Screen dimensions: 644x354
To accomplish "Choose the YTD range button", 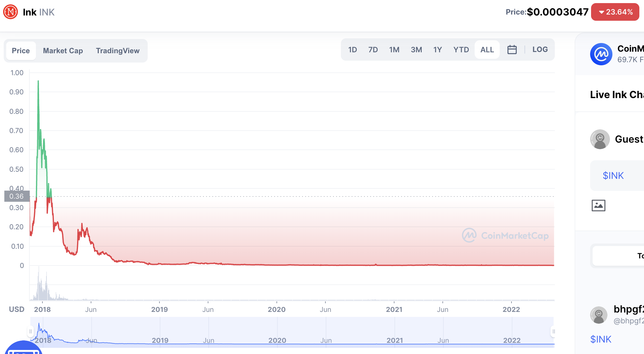I will [x=461, y=50].
